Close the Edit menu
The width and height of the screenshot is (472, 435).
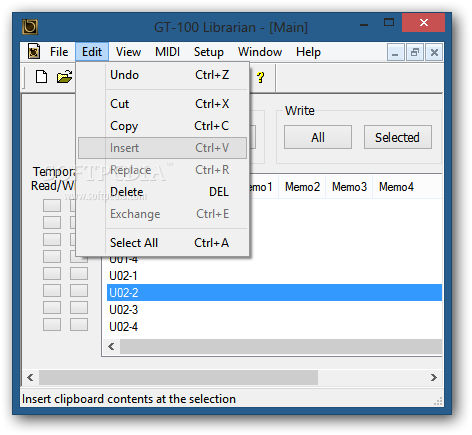[92, 52]
